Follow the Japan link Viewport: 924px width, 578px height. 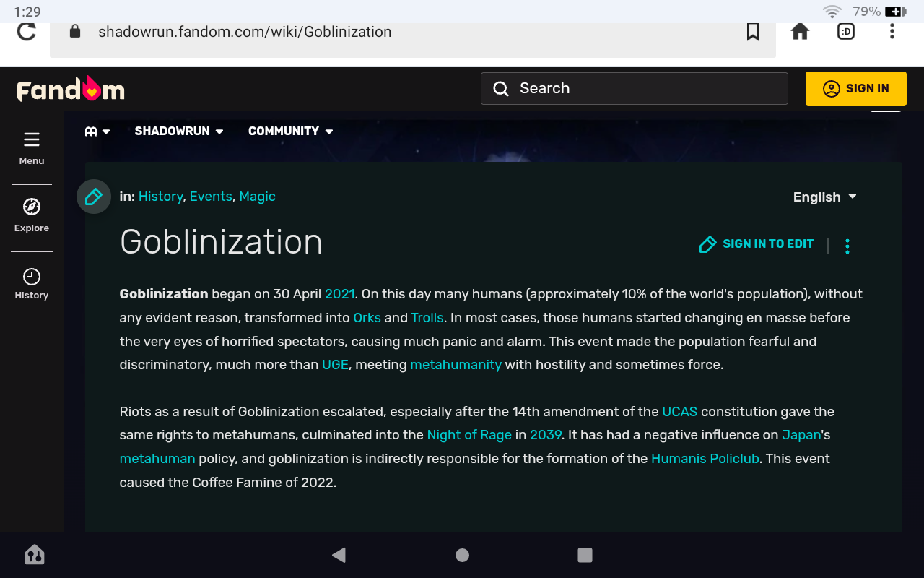801,435
